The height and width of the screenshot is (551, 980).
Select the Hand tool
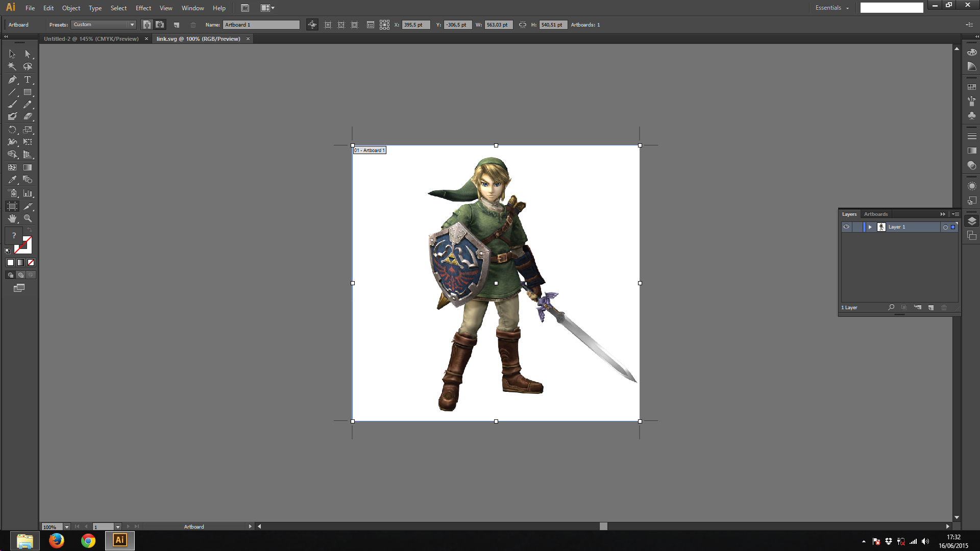[12, 218]
